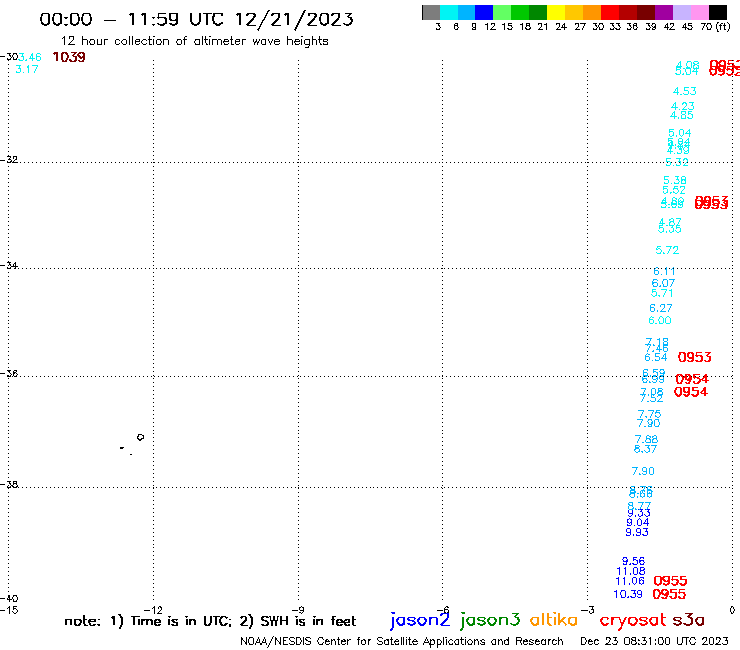The image size is (740, 650).
Task: Click the 5.38 wave height value
Action: [675, 180]
